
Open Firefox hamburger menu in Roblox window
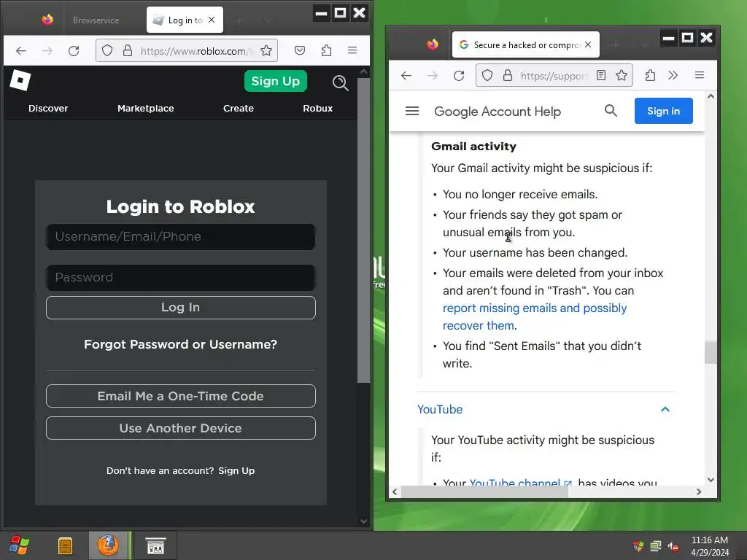352,50
